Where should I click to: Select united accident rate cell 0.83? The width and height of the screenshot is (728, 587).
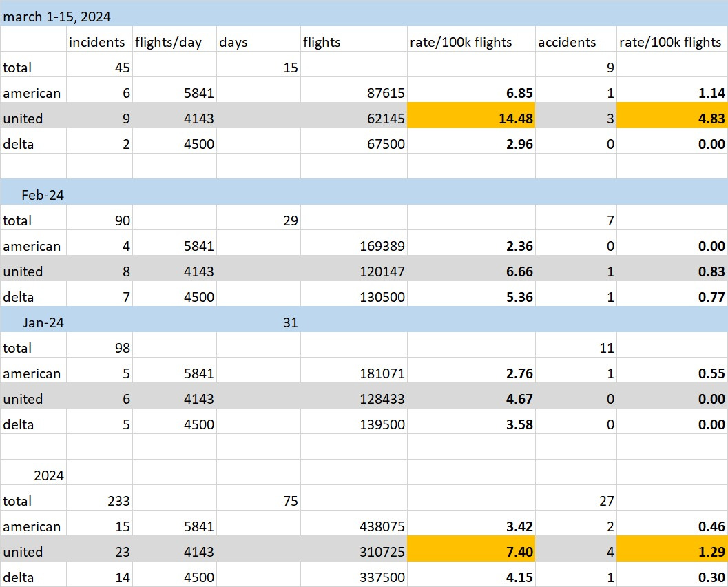click(x=672, y=269)
